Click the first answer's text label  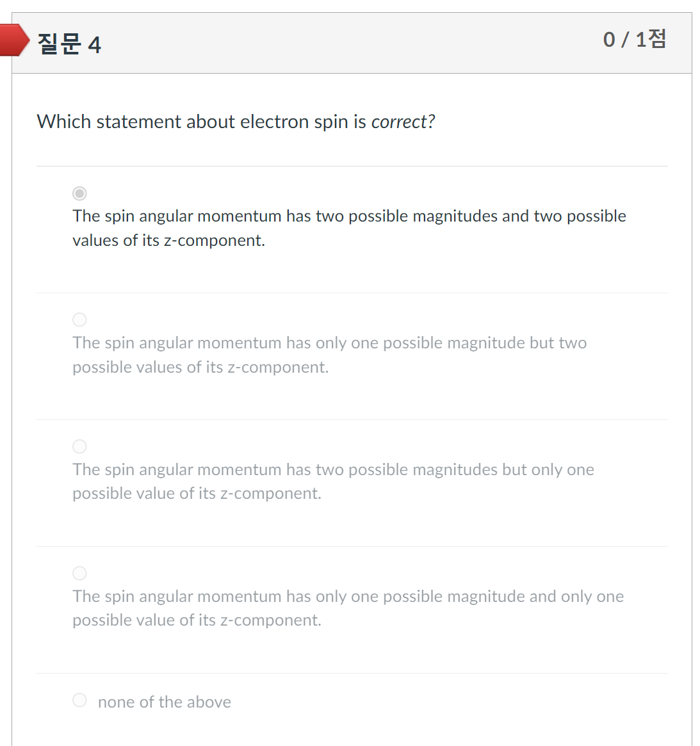click(349, 228)
